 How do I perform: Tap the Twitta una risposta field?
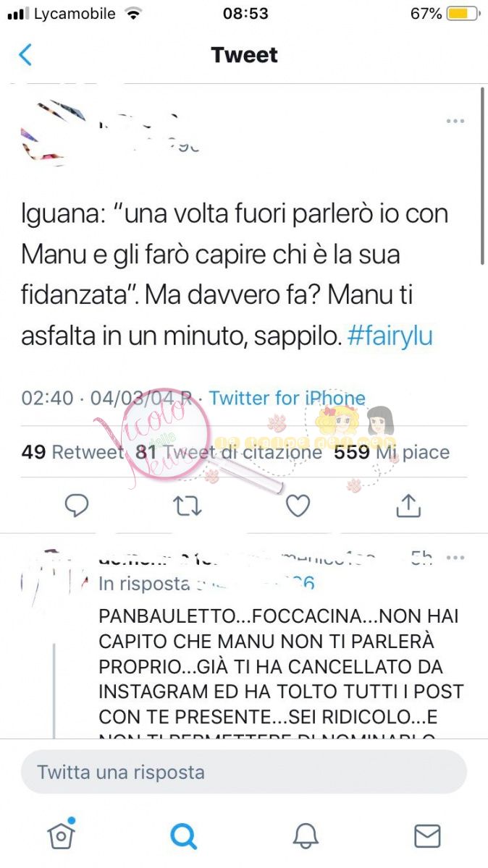click(x=244, y=772)
